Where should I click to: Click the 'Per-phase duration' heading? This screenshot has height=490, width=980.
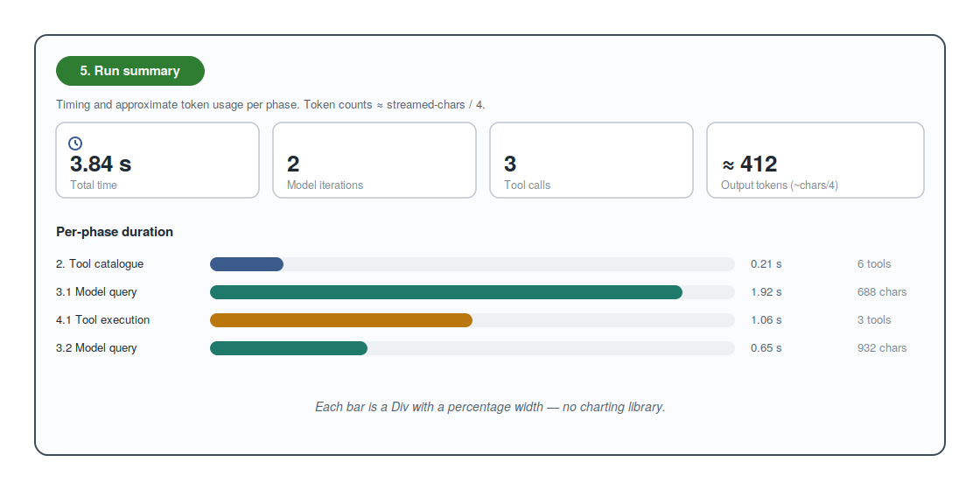pyautogui.click(x=115, y=232)
